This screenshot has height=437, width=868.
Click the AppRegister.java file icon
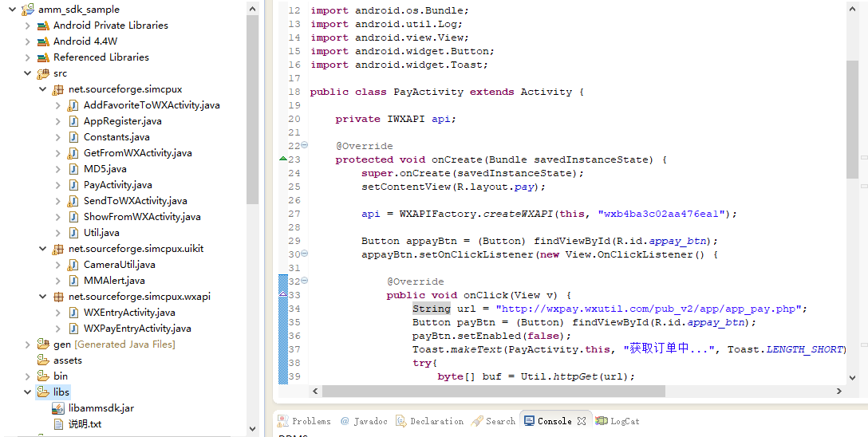click(x=73, y=121)
